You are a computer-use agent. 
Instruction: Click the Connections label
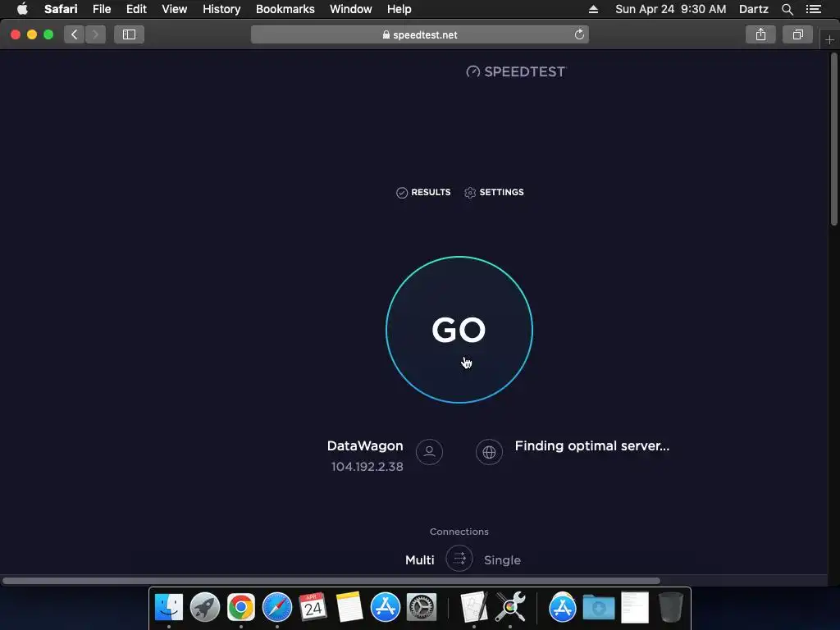459,532
